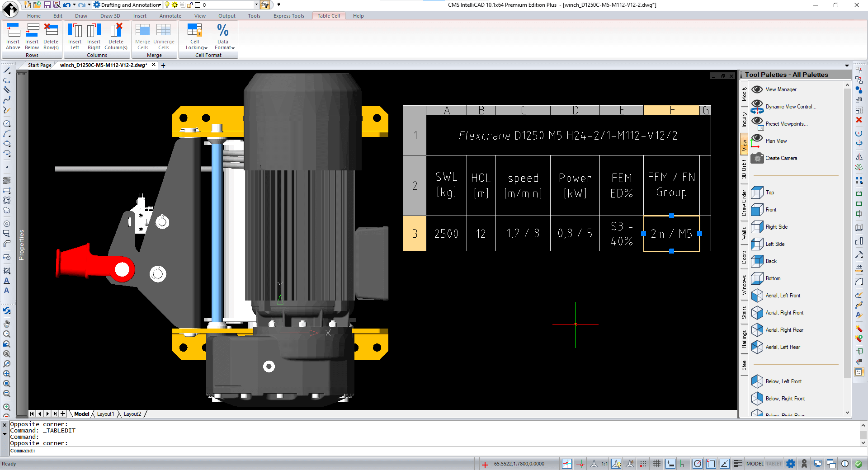Open the Express Tools ribbon tab
Viewport: 868px width, 470px height.
pyautogui.click(x=288, y=16)
